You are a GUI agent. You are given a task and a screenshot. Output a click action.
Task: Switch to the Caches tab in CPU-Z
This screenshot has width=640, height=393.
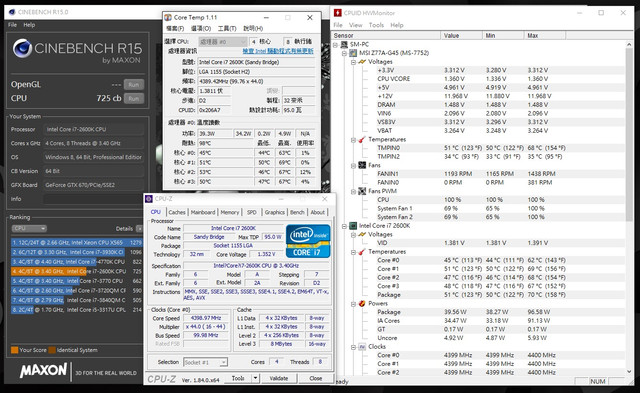pos(177,212)
